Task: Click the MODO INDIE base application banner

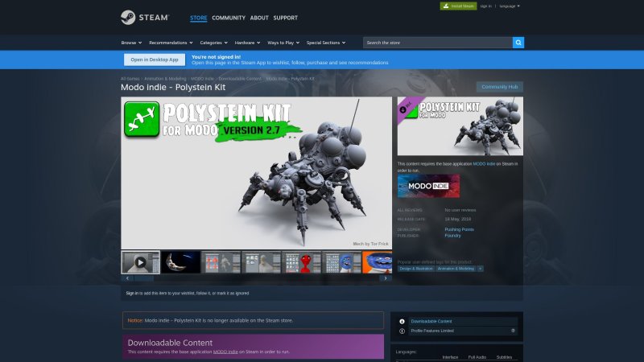Action: pos(428,186)
